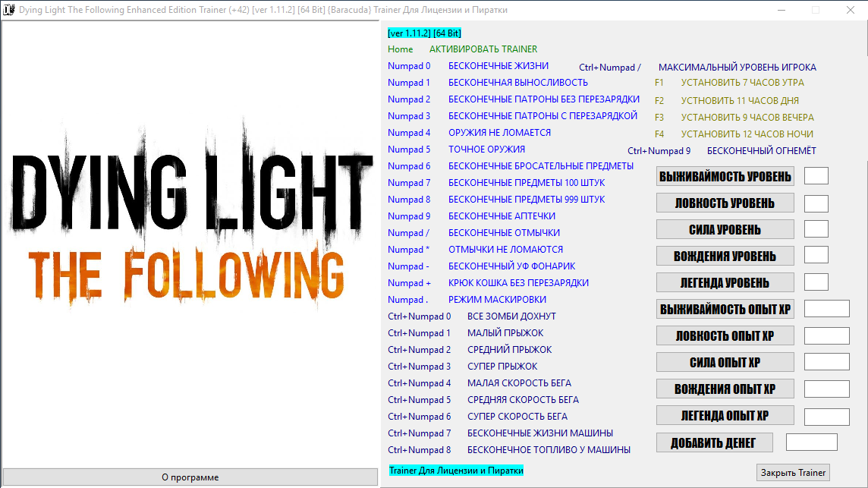Viewport: 868px width, 488px height.
Task: Click БЕСКОНЕЧНЫЕ БРОСАТЕЛЬНЫЕ ПРЕДМЕТЫ text
Action: 541,166
